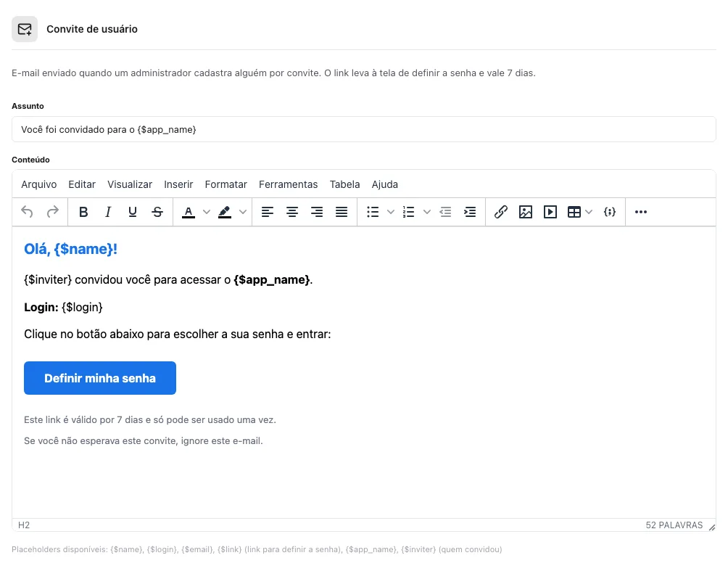Insert media video
The image size is (728, 587).
550,212
